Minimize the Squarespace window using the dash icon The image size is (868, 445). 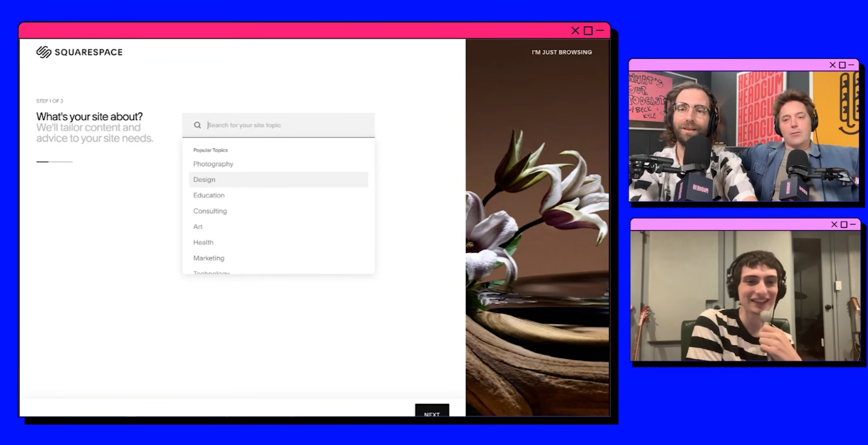click(x=600, y=31)
